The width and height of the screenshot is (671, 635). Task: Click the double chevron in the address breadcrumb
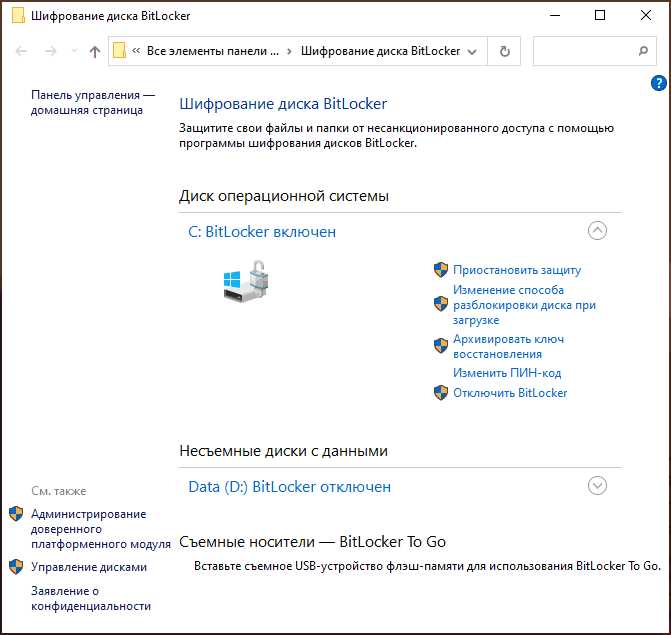(x=136, y=51)
